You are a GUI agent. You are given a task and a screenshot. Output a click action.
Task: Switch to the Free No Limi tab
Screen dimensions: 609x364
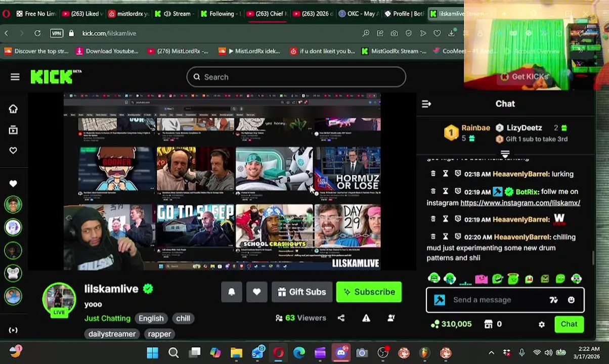click(x=35, y=14)
